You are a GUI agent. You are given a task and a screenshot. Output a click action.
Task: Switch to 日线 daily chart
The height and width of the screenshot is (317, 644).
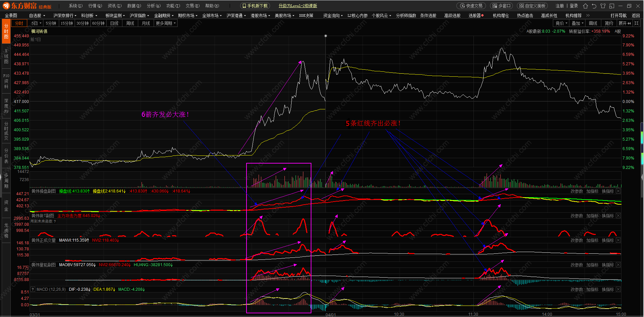pos(114,23)
